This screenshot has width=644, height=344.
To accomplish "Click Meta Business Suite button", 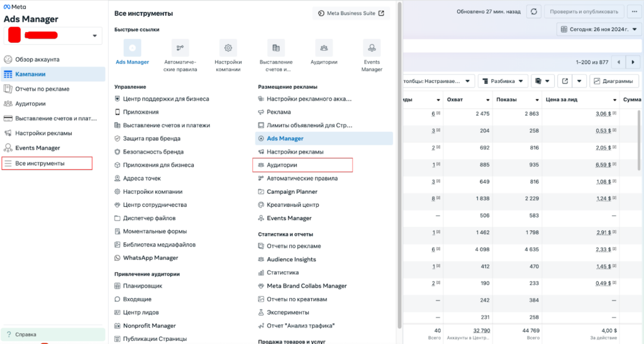I will coord(351,13).
